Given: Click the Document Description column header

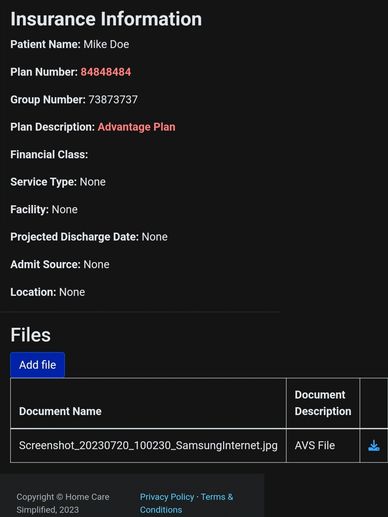Looking at the screenshot, I should (323, 403).
